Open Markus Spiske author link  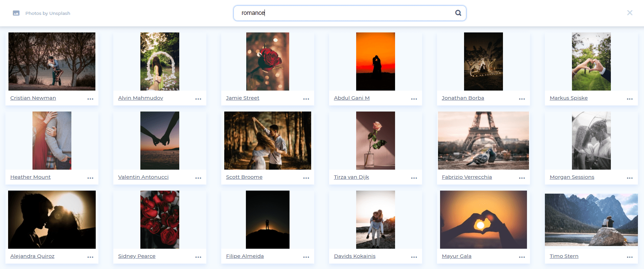569,98
